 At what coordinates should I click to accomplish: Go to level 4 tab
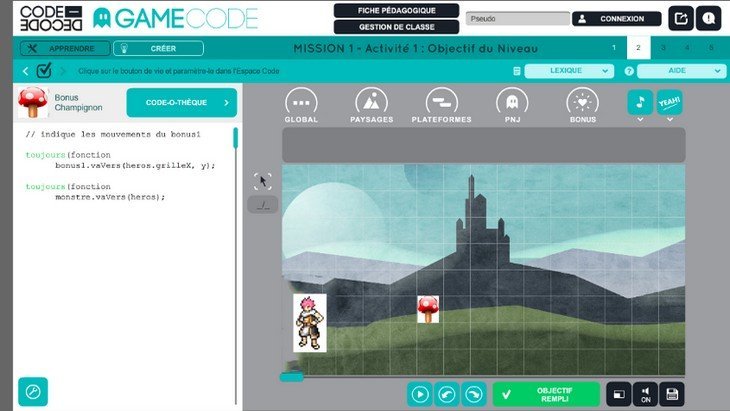(687, 47)
